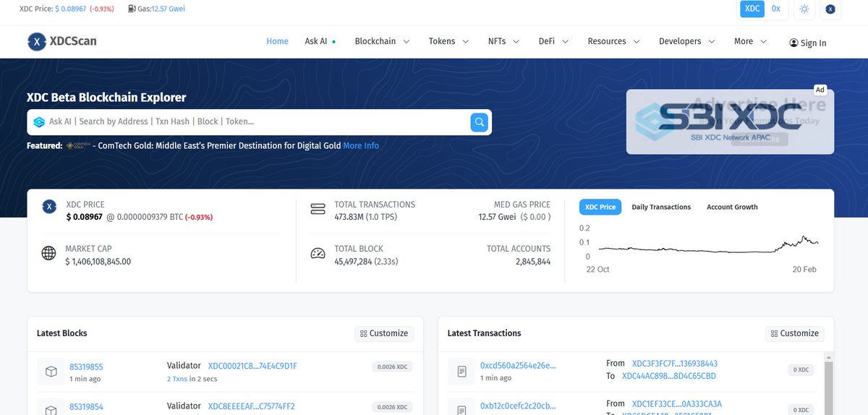Click the 2,845,844 total accounts value
Screen dimensions: 868x415
(533, 261)
